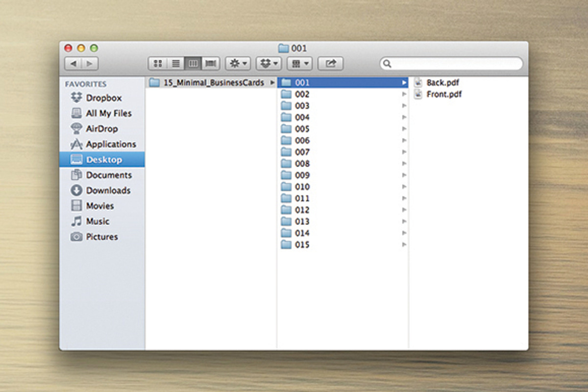Select folder 006
This screenshot has width=588, height=392.
pos(343,141)
